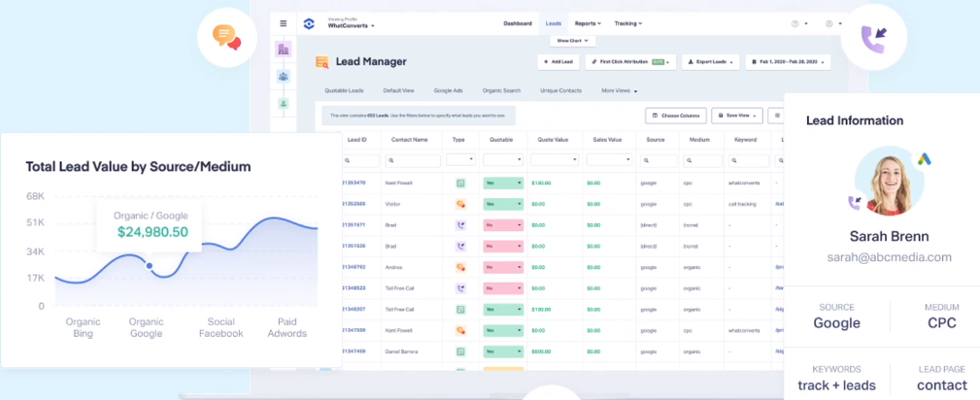Open lead ID 21353470 link
The width and height of the screenshot is (980, 400).
coord(355,183)
